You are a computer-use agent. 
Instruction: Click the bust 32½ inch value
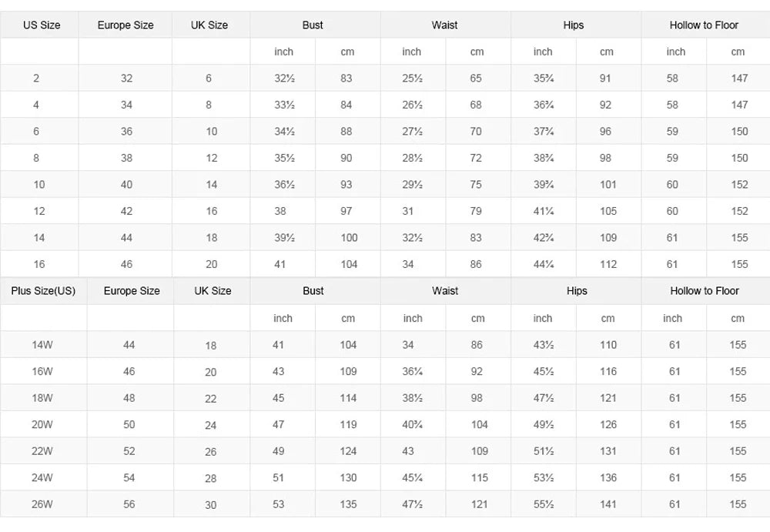click(x=284, y=78)
